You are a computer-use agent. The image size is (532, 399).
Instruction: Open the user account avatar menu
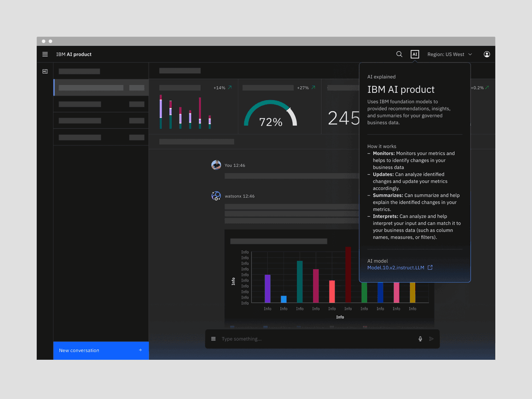click(487, 54)
